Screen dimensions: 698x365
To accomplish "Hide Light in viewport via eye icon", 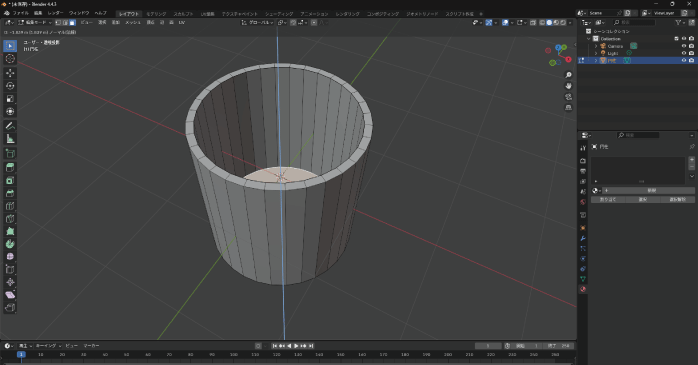I will tap(684, 53).
